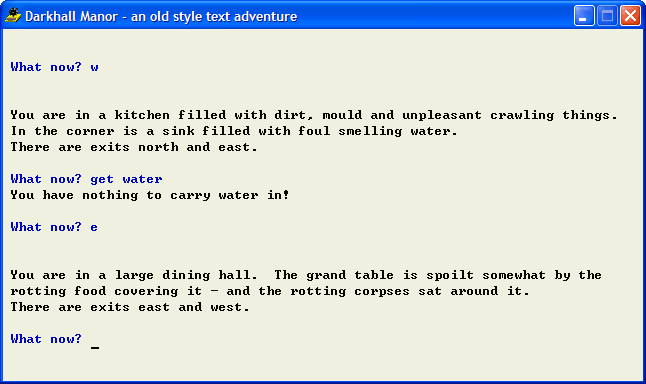Image resolution: width=646 pixels, height=384 pixels.
Task: Click the 'e' command after What now
Action: pyautogui.click(x=94, y=227)
